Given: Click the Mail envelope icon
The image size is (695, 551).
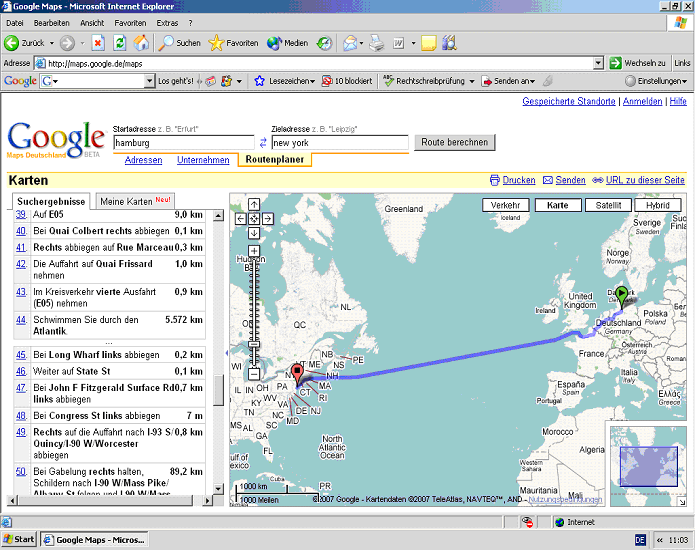Looking at the screenshot, I should click(x=350, y=43).
